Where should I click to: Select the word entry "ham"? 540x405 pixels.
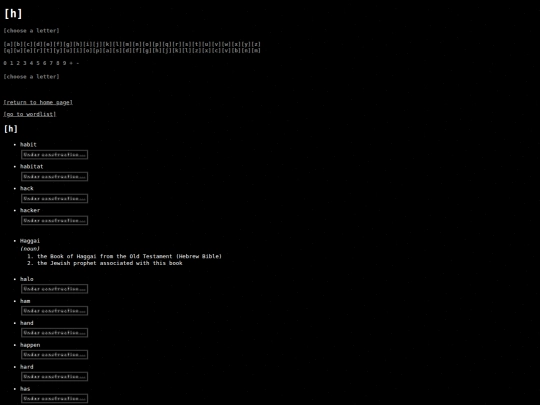[25, 301]
